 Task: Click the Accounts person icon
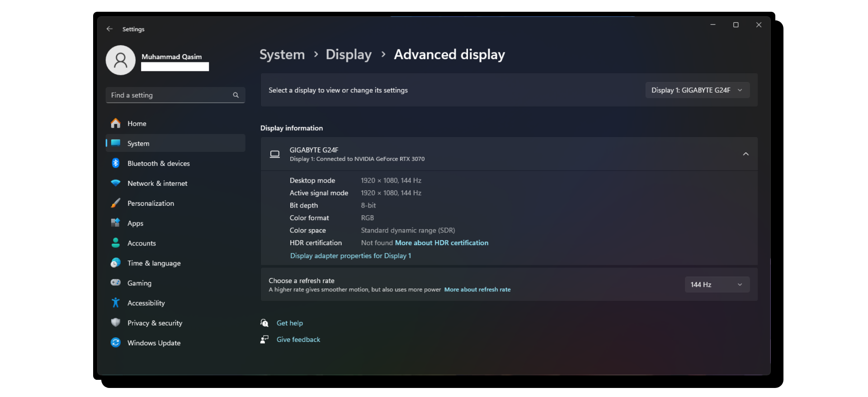[x=116, y=243]
